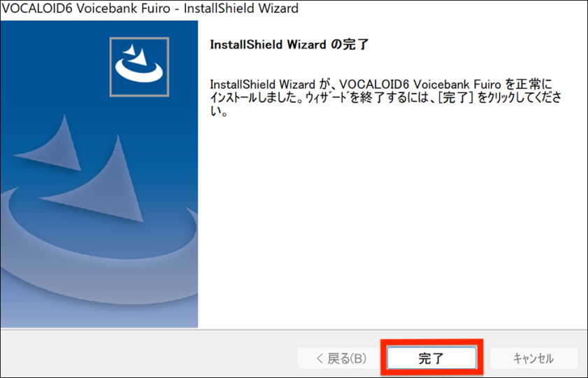Click the disabled 戻る(B) back button

pyautogui.click(x=341, y=358)
